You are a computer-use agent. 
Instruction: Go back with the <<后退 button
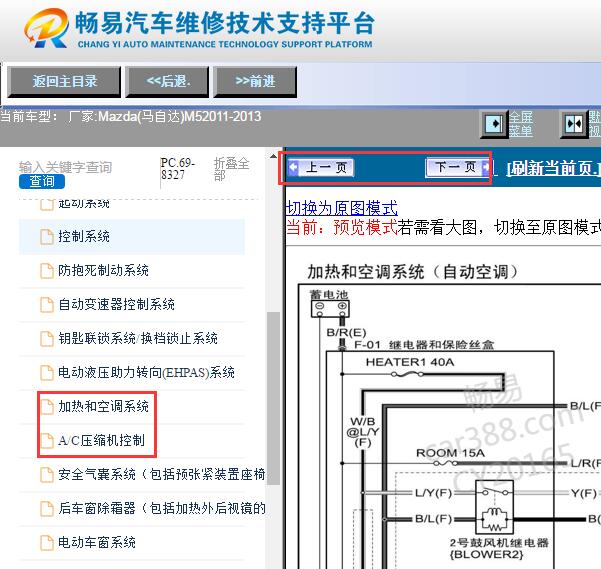tap(167, 81)
